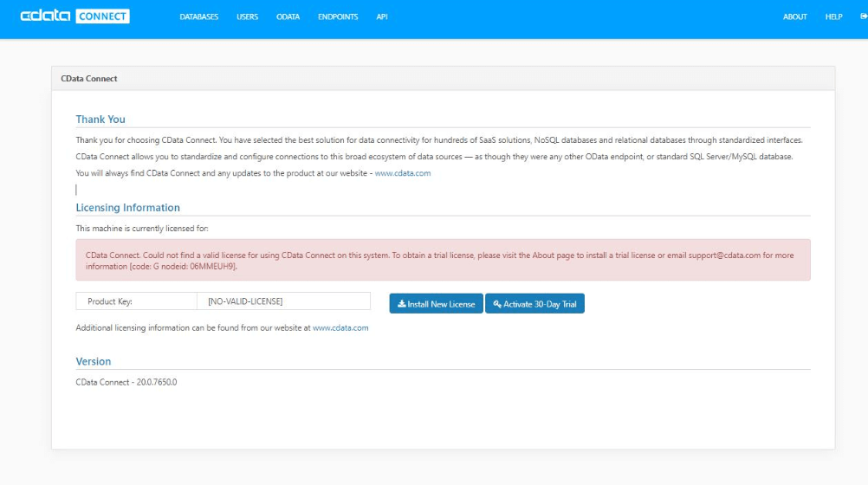
Task: Select the version text 20.0.7650.0
Action: [x=157, y=382]
